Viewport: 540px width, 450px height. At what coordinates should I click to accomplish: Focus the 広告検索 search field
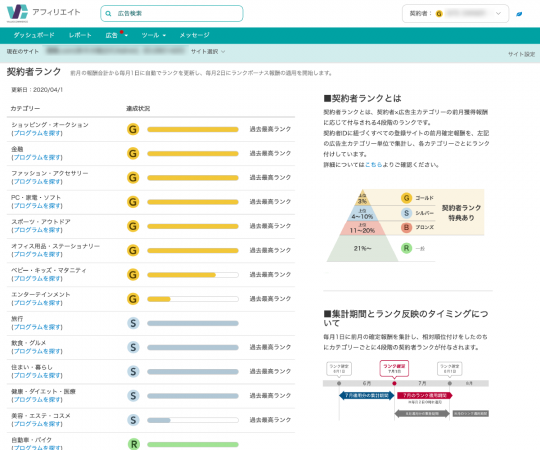[x=172, y=13]
